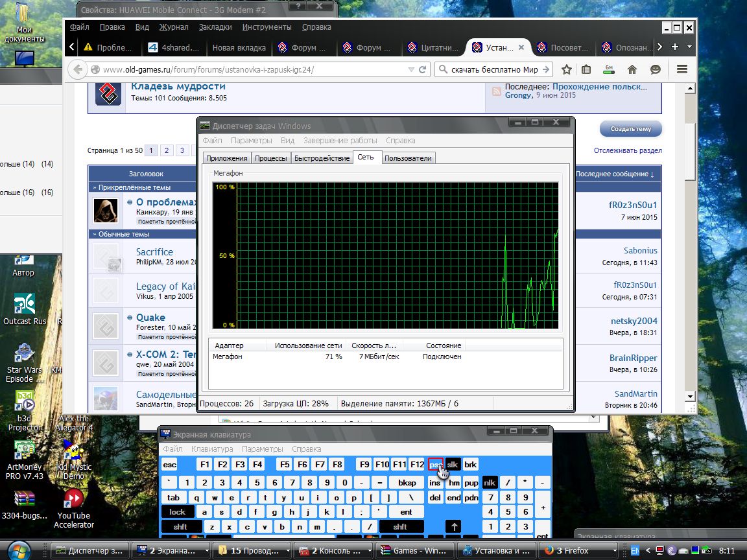Toggle the lock (Caps Lock) key on-screen

pos(178,511)
